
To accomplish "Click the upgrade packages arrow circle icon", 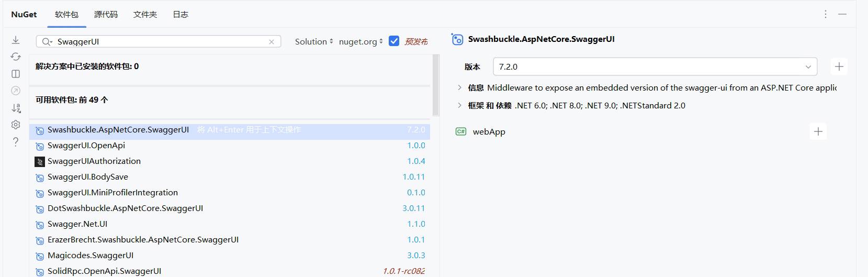I will coord(16,91).
